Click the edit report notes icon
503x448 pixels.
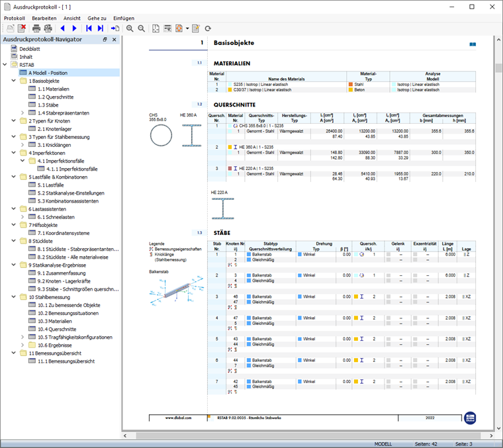click(x=196, y=28)
